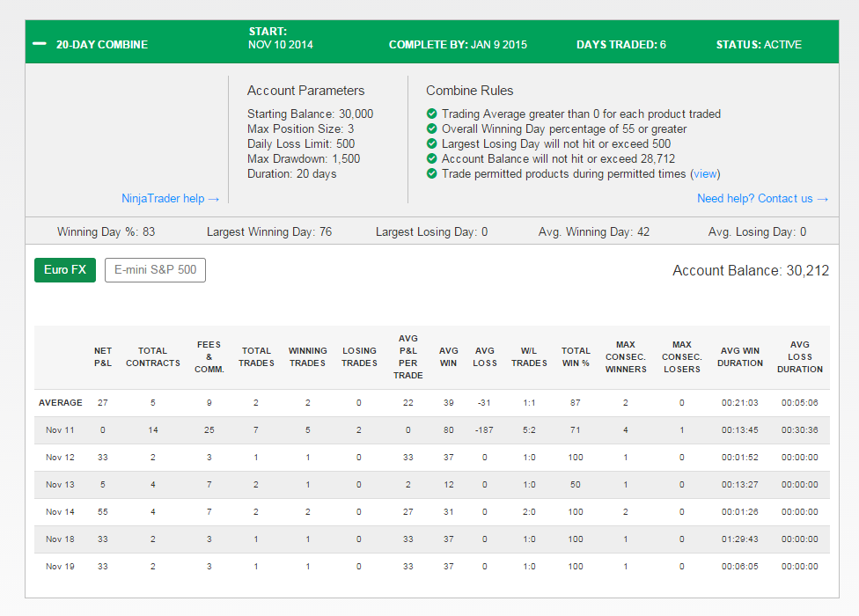Select the Nov 13 row label
The height and width of the screenshot is (616, 859).
point(60,485)
